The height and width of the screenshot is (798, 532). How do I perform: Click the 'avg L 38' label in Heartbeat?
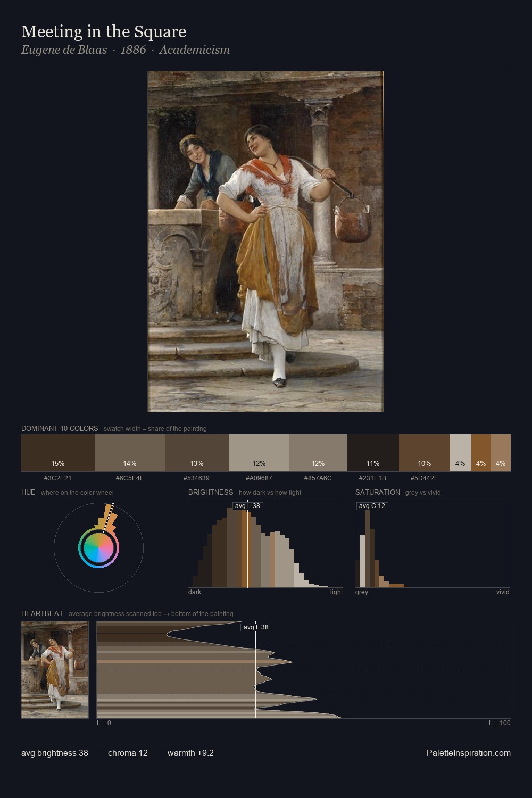point(256,627)
